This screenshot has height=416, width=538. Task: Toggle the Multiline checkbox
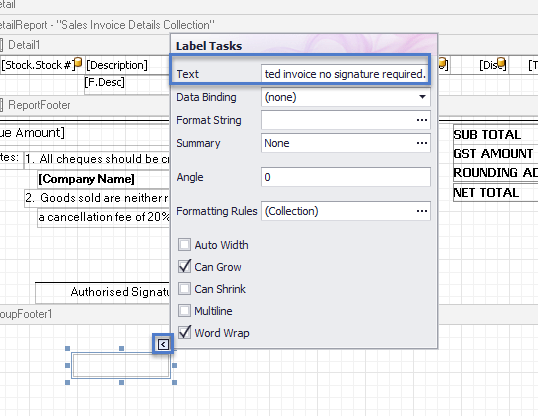tap(184, 311)
